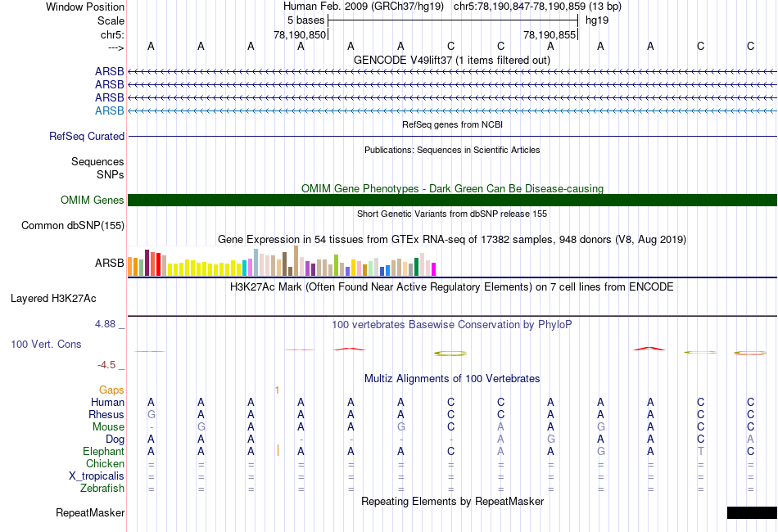Click the Repeating Elements by RepeatMasker title
The height and width of the screenshot is (532, 778).
click(453, 502)
